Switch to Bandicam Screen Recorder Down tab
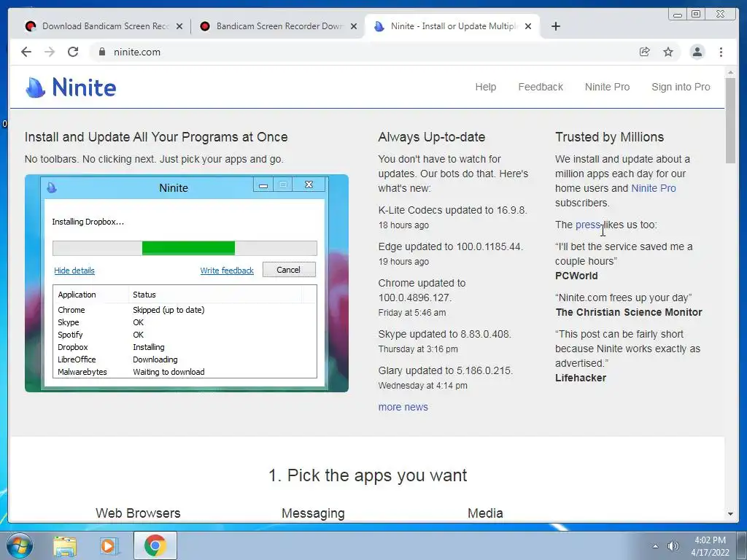This screenshot has height=560, width=747. point(279,26)
